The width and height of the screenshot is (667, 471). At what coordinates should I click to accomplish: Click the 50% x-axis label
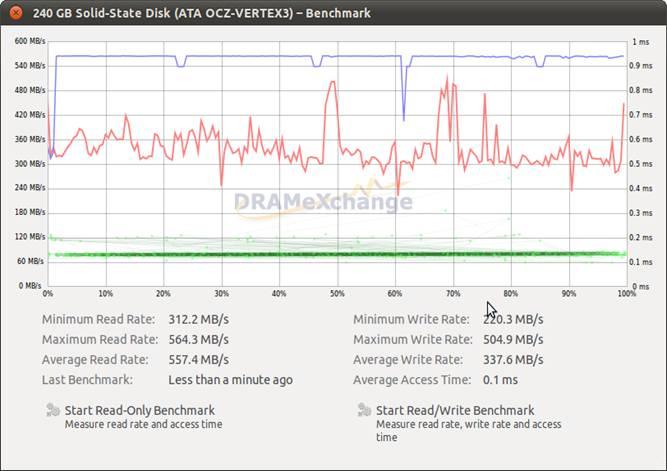click(337, 294)
